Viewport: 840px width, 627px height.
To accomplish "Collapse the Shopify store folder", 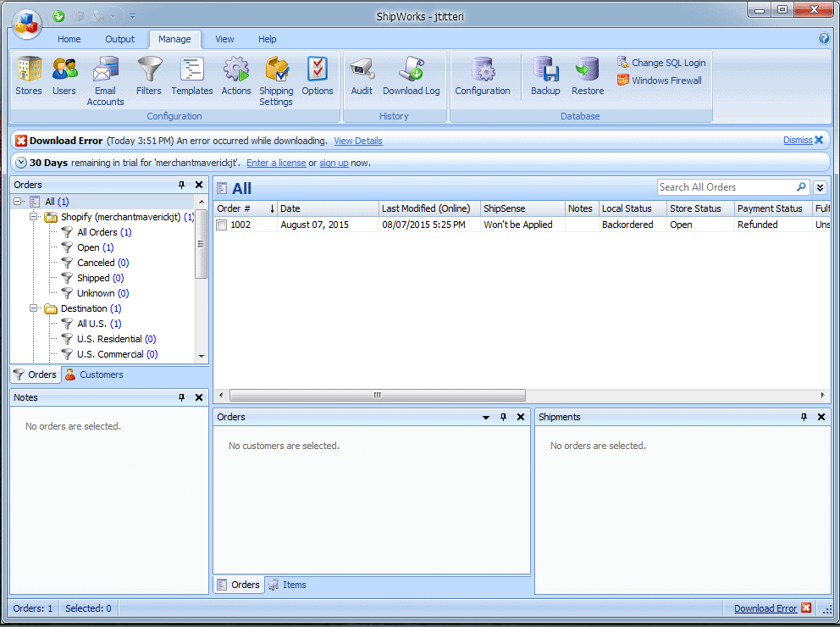I will pyautogui.click(x=33, y=217).
